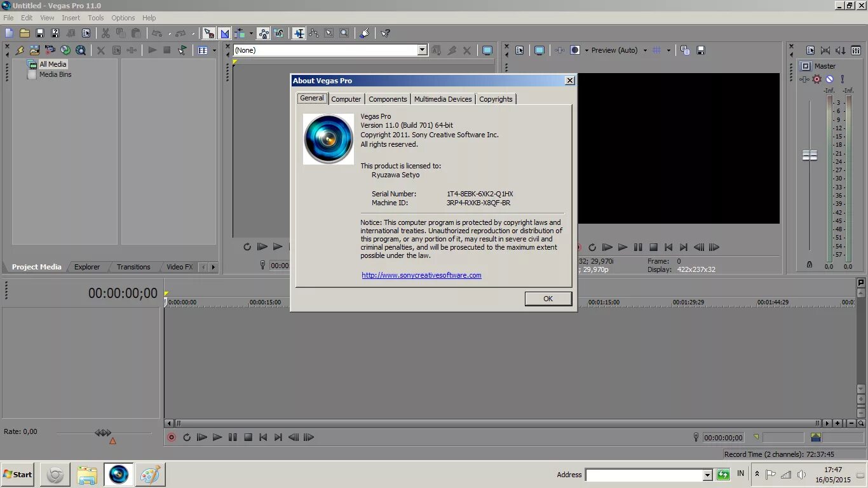The height and width of the screenshot is (488, 868).
Task: Open the Preview (Auto) quality dropdown
Action: [x=645, y=50]
